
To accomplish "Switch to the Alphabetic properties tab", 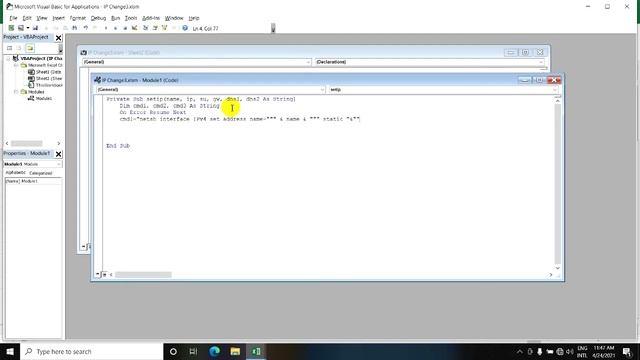I will point(16,173).
